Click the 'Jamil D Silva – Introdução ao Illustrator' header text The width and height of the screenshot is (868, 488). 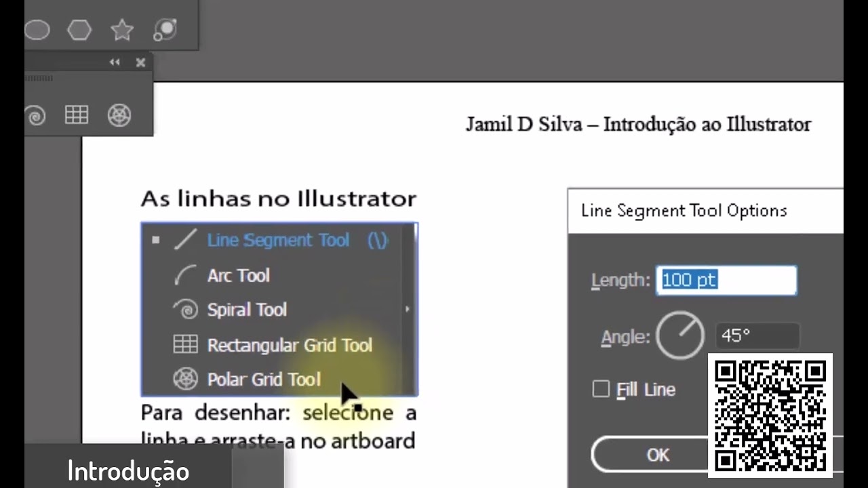click(638, 125)
